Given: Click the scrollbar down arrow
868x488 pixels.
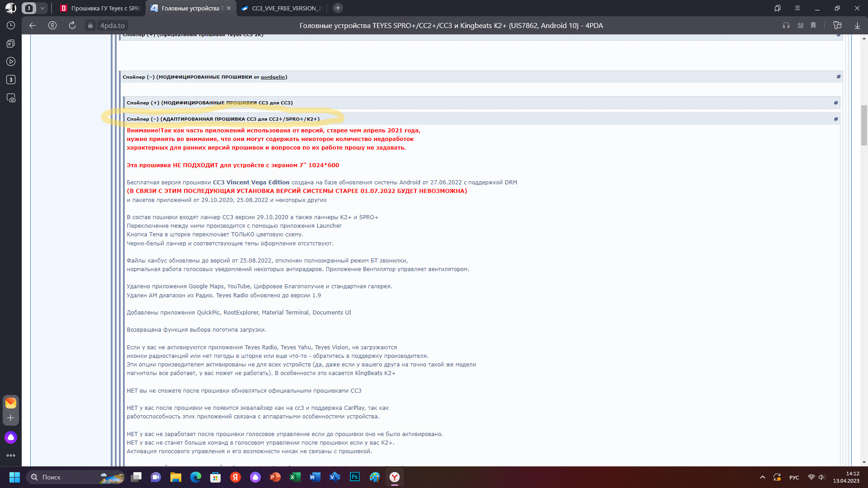Looking at the screenshot, I should coord(864,462).
